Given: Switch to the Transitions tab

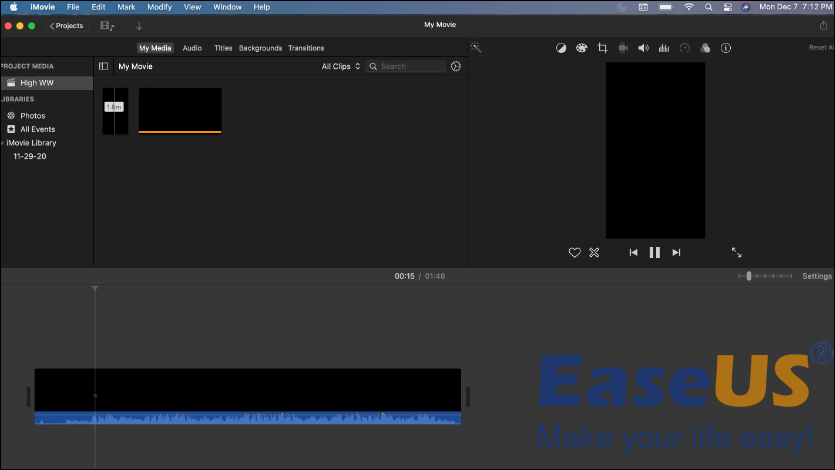Looking at the screenshot, I should 306,48.
